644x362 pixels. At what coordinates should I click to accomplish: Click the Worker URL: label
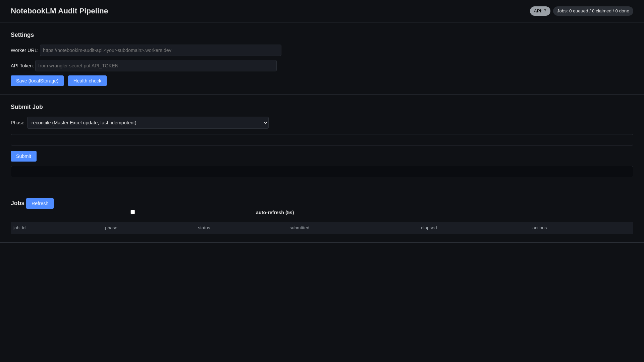[x=24, y=50]
